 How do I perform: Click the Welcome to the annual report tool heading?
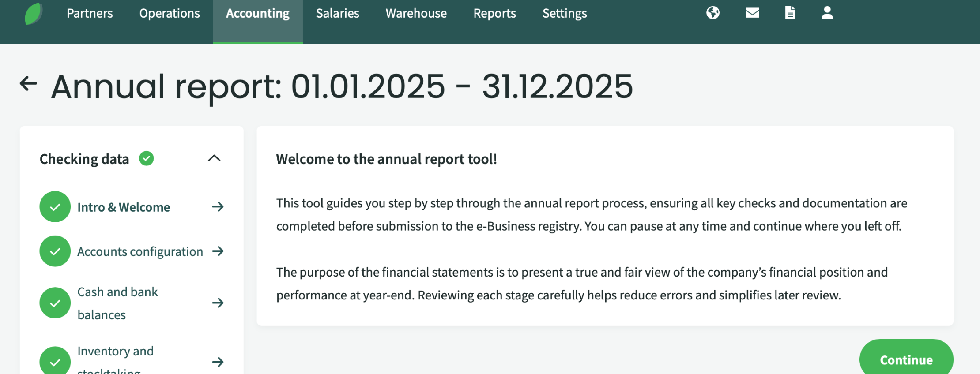387,159
